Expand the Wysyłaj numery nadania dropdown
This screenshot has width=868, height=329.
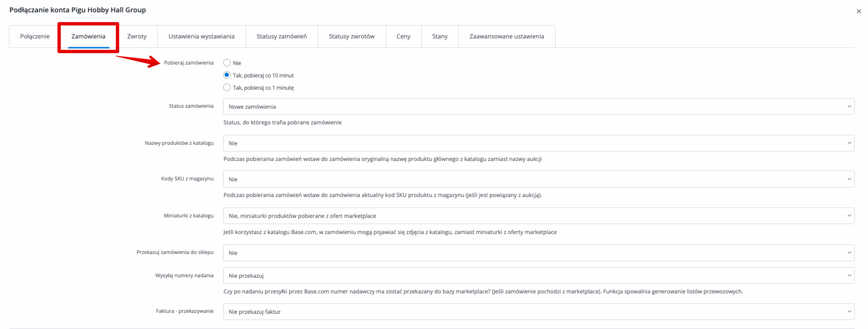pyautogui.click(x=538, y=276)
